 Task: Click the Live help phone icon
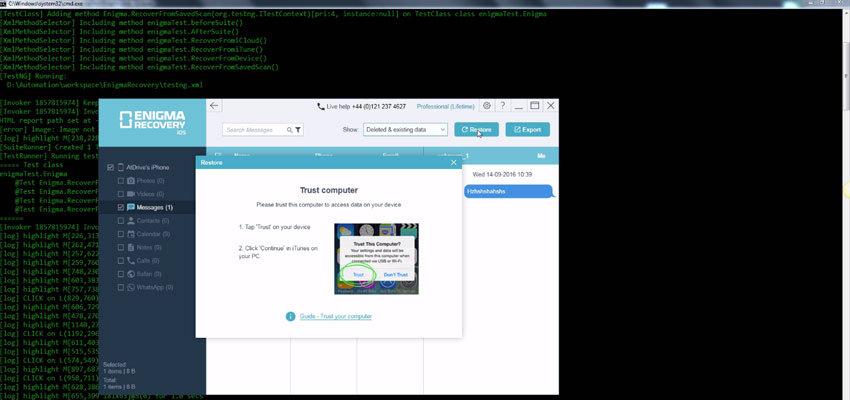[x=321, y=107]
